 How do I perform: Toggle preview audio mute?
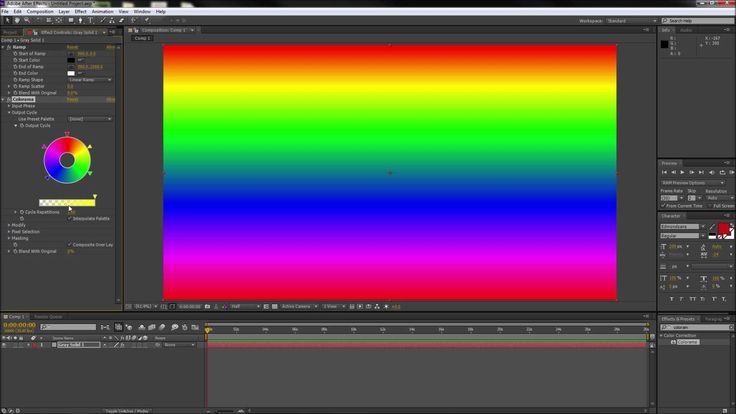[712, 172]
